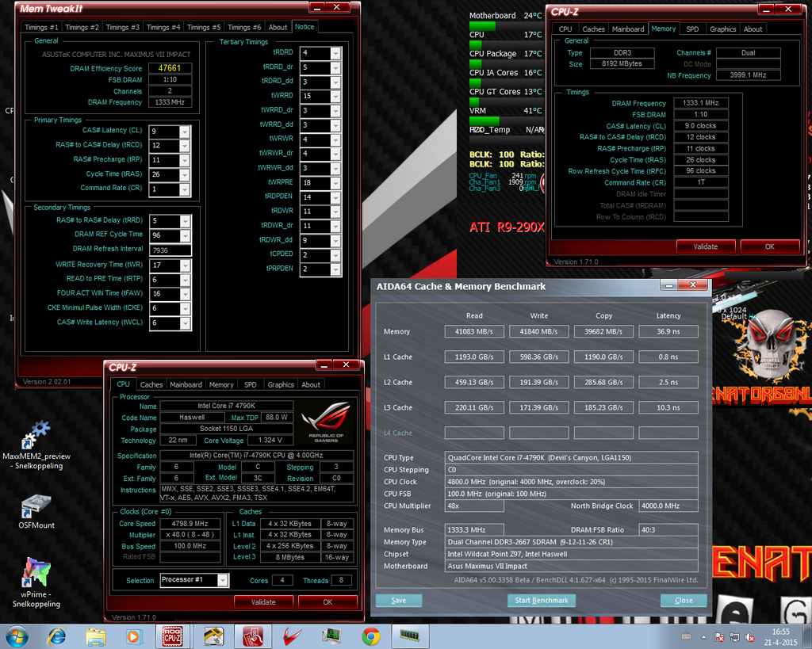The image size is (812, 649).
Task: Click the memory module taskbar icon
Action: pos(410,636)
